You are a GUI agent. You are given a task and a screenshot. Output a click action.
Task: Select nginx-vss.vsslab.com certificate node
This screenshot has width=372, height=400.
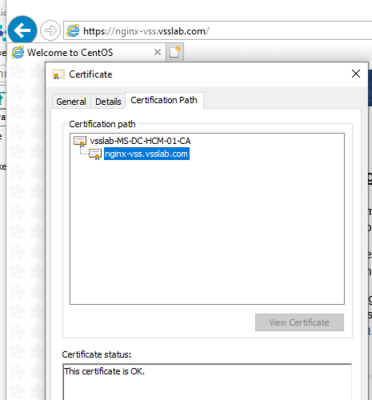point(147,154)
